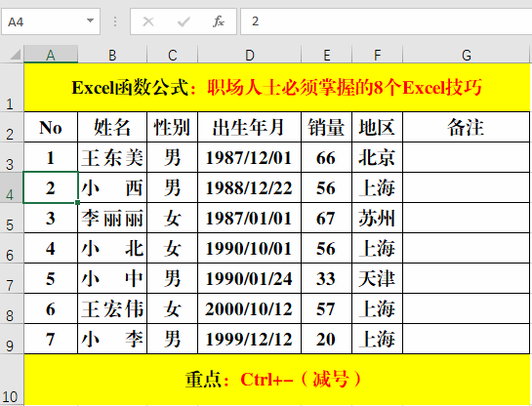Select row 10 header
532x406 pixels.
[12, 380]
